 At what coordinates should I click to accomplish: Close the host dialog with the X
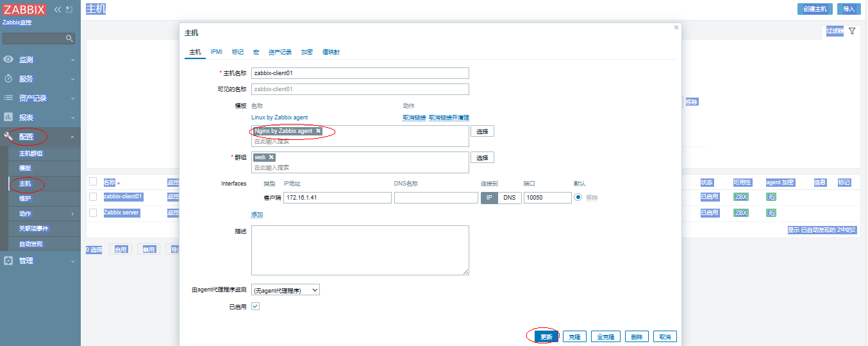click(x=676, y=28)
